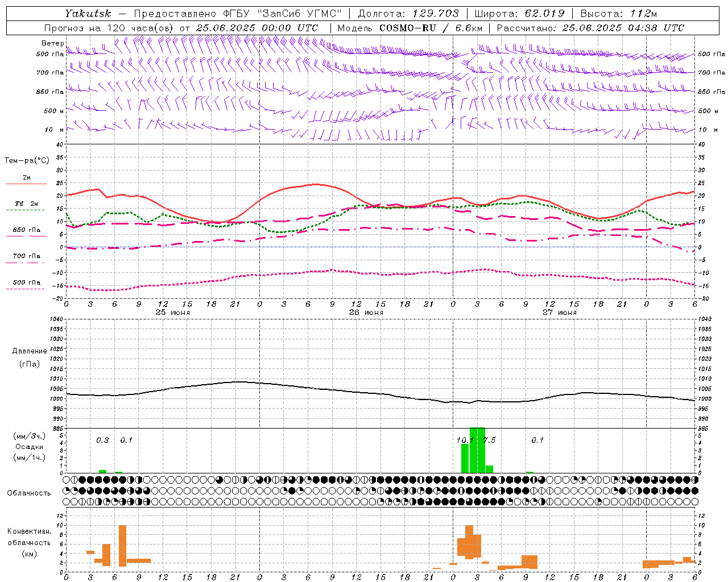Select the 10 м wind level label at left
The image size is (728, 582).
(54, 130)
